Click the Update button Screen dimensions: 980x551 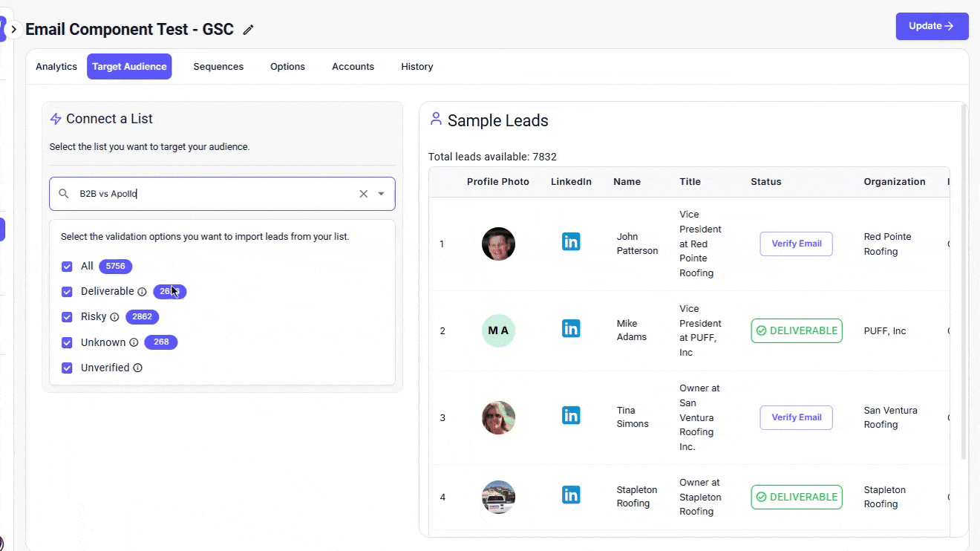tap(932, 26)
